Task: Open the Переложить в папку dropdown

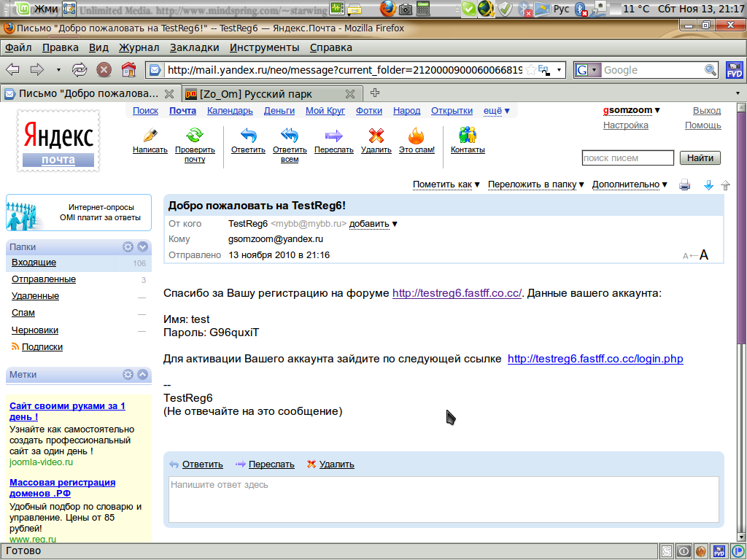Action: (535, 184)
